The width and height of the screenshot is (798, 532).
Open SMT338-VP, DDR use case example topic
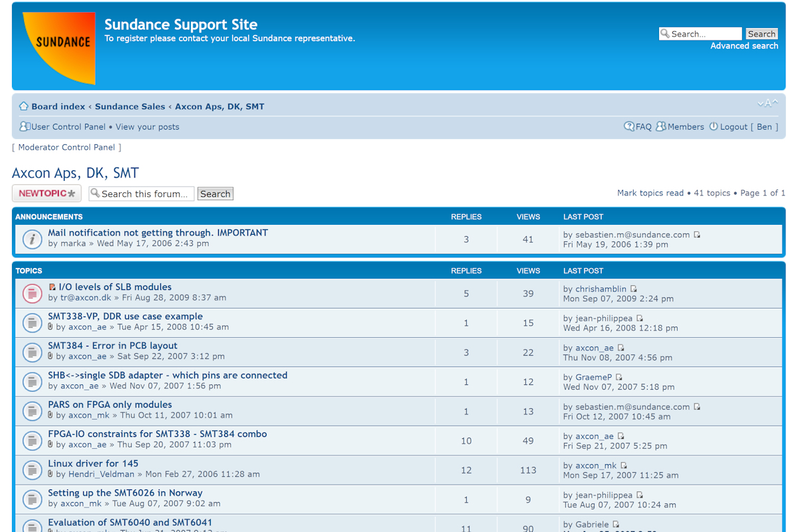(125, 317)
